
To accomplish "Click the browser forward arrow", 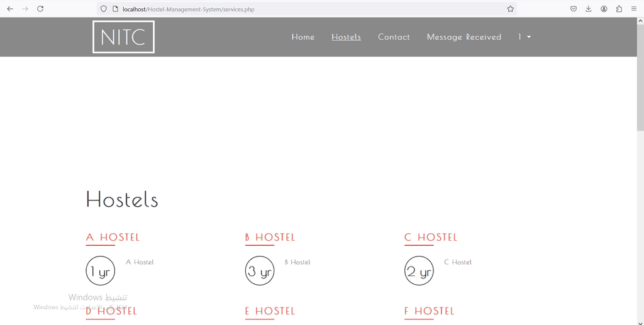I will click(25, 9).
